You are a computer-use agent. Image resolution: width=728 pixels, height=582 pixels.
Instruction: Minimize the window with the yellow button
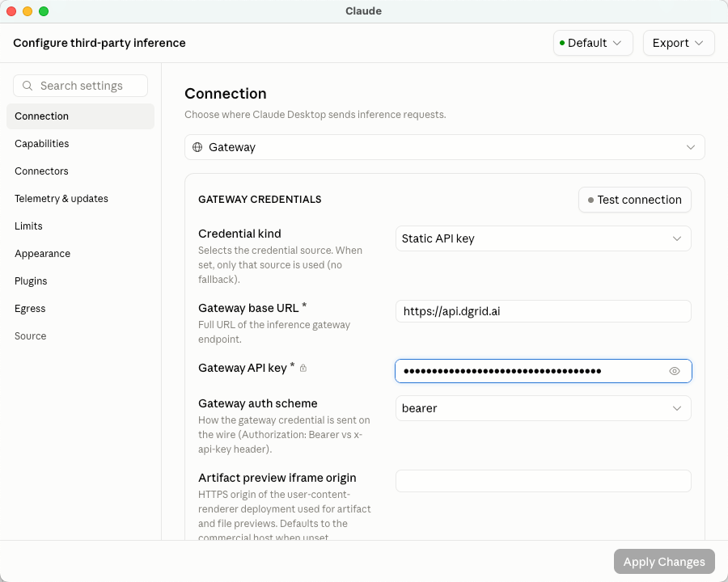point(28,11)
